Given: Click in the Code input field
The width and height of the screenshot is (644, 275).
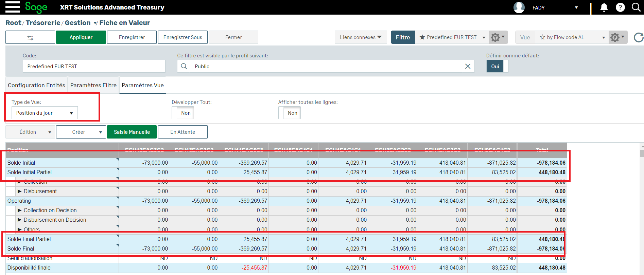Looking at the screenshot, I should tap(94, 67).
